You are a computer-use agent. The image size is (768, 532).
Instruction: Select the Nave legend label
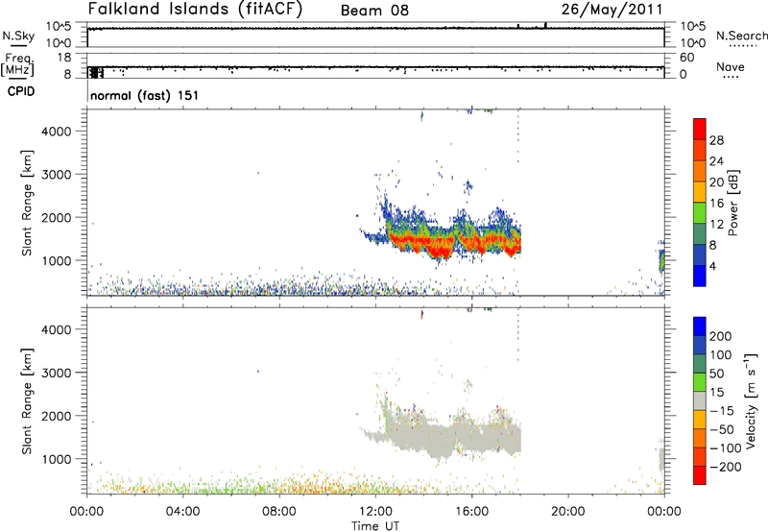(732, 69)
